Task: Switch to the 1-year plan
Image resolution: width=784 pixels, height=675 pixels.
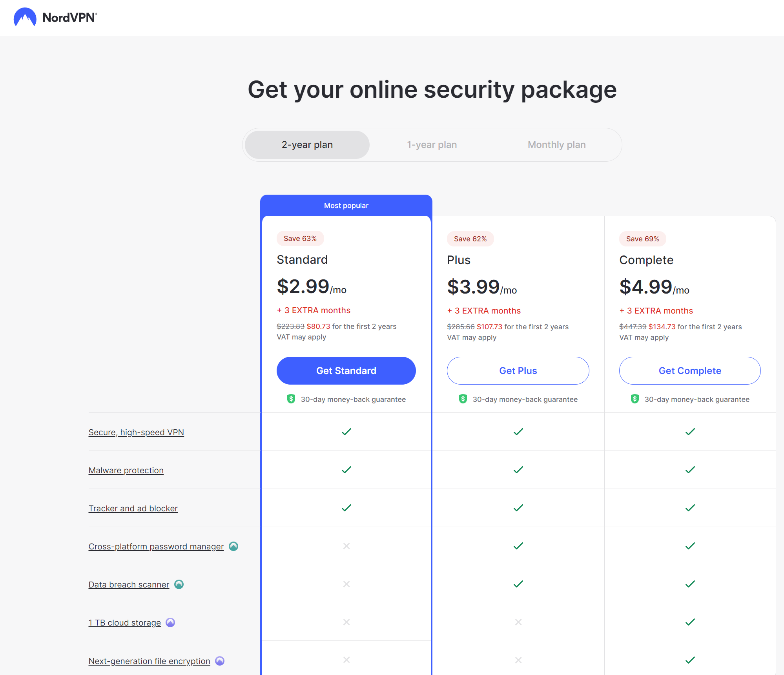Action: (x=432, y=145)
